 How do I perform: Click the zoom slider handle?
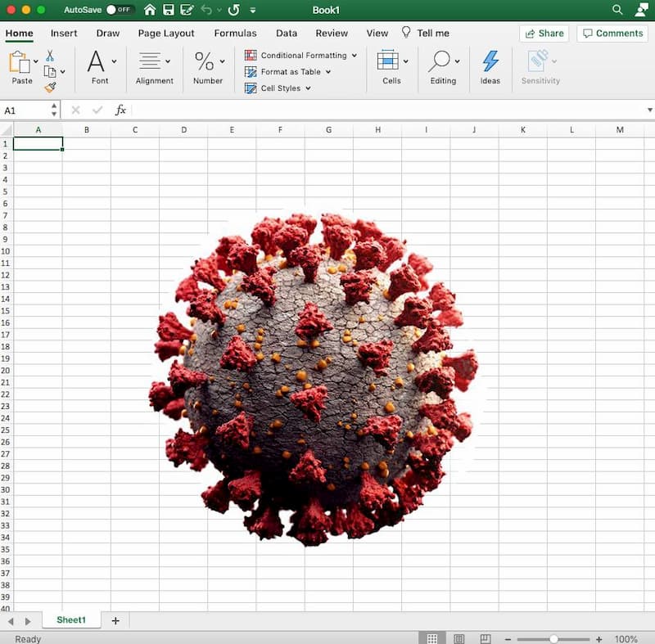553,638
